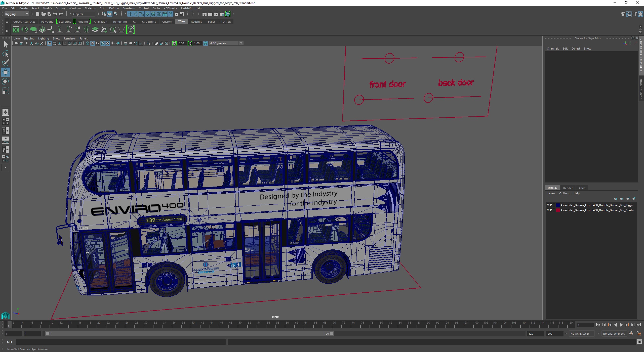This screenshot has height=352, width=644.
Task: Open render settings clapper with gear
Action: pos(222,14)
